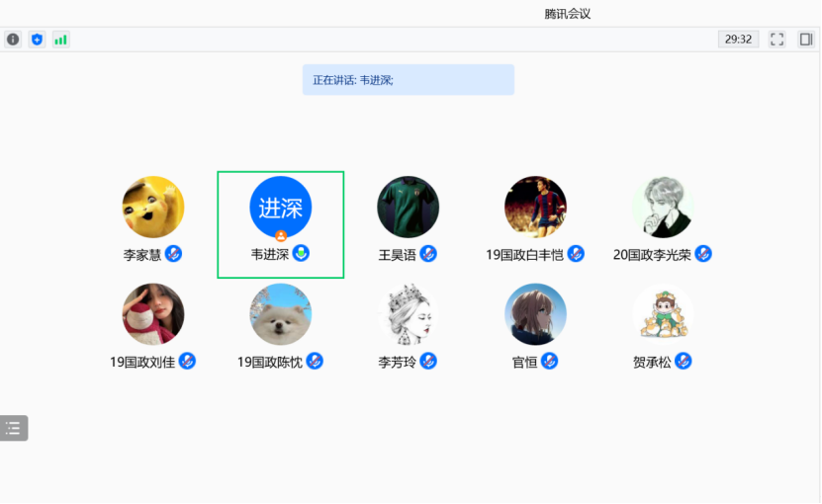Click the white dog avatar of 19国政陈忱
Viewport: 822px width, 504px height.
click(281, 314)
